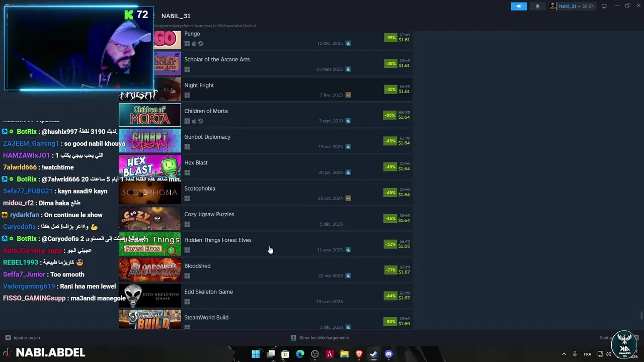This screenshot has width=644, height=362.
Task: Open the Scotophobia title
Action: tap(200, 189)
